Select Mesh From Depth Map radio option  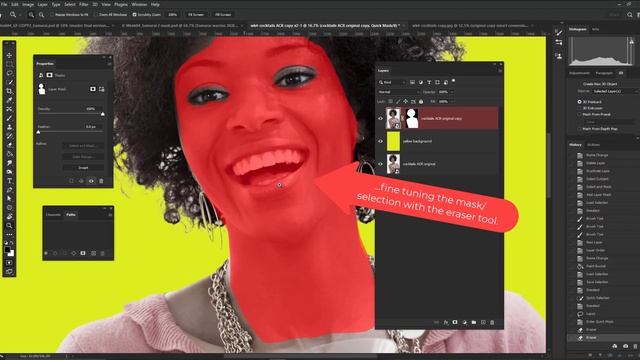579,129
